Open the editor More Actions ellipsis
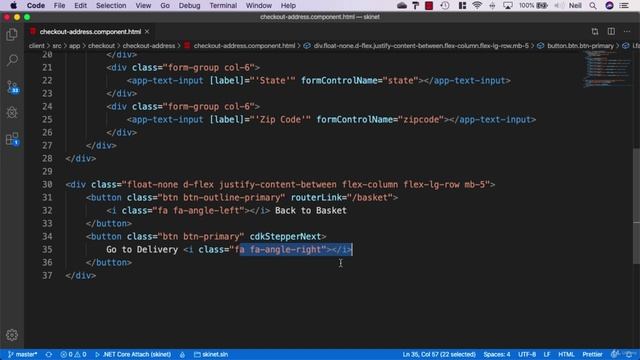Screen dimensions: 640x360 click(627, 31)
